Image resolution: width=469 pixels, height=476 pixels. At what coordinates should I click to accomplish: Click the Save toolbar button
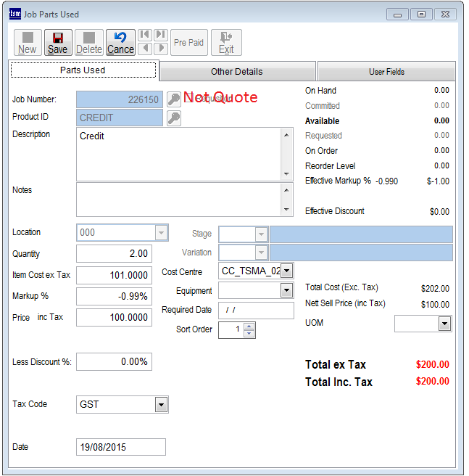pyautogui.click(x=58, y=43)
